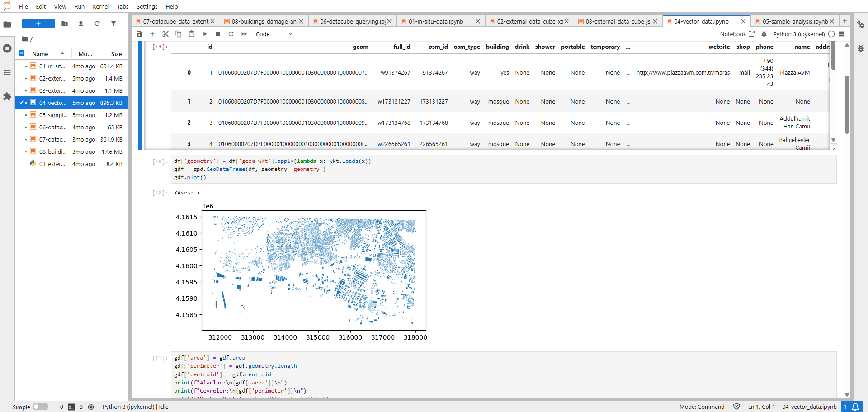The width and height of the screenshot is (868, 412).
Task: Open the File menu
Action: [24, 6]
